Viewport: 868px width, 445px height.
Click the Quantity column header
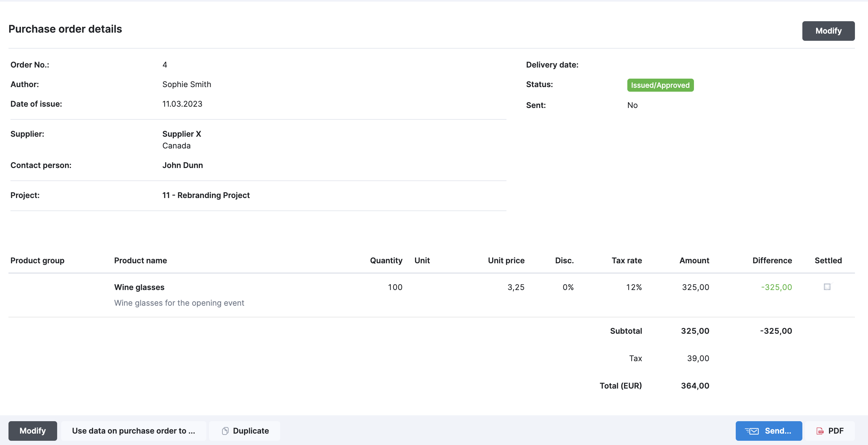pos(386,260)
